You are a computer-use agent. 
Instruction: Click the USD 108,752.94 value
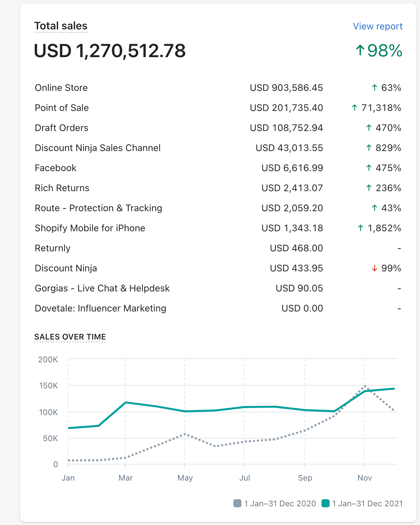(x=286, y=128)
